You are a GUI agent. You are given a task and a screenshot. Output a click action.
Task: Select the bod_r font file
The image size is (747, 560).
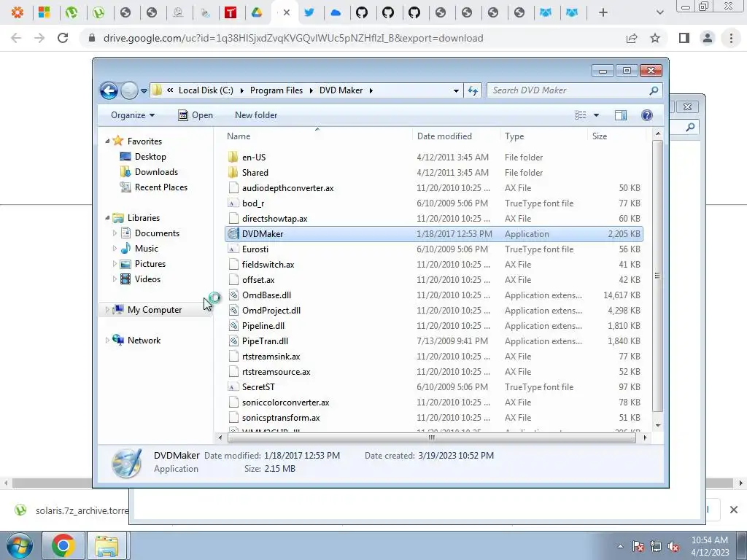tap(253, 203)
